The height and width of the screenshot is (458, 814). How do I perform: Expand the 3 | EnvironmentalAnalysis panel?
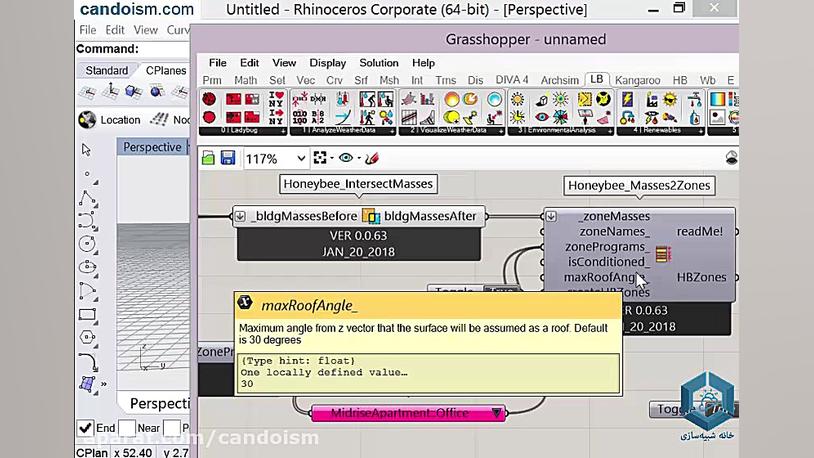[610, 131]
